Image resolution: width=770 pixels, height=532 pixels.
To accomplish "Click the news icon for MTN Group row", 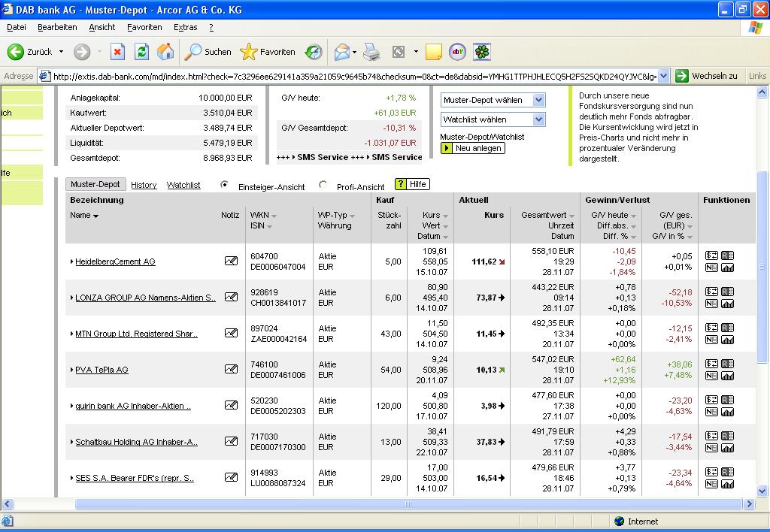I will (711, 340).
